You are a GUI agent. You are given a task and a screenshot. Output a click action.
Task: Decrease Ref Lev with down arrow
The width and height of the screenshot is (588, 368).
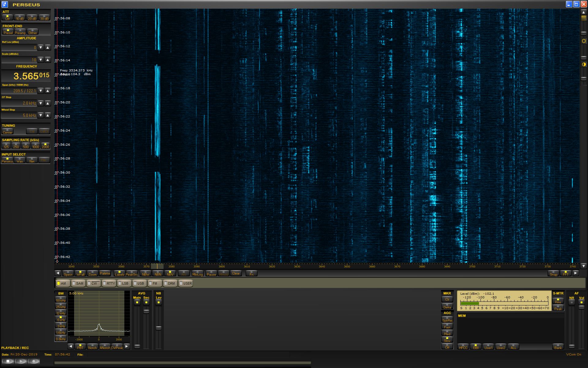coord(41,48)
